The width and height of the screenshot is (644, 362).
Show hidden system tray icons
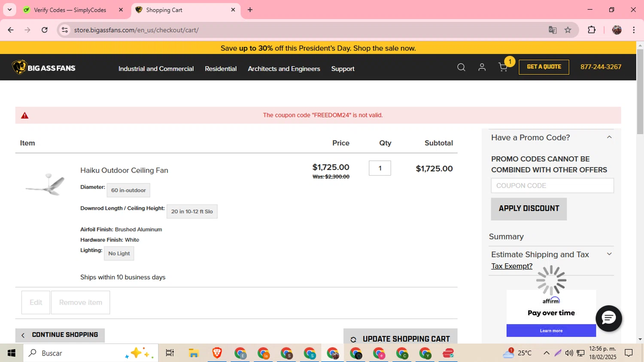point(546,353)
